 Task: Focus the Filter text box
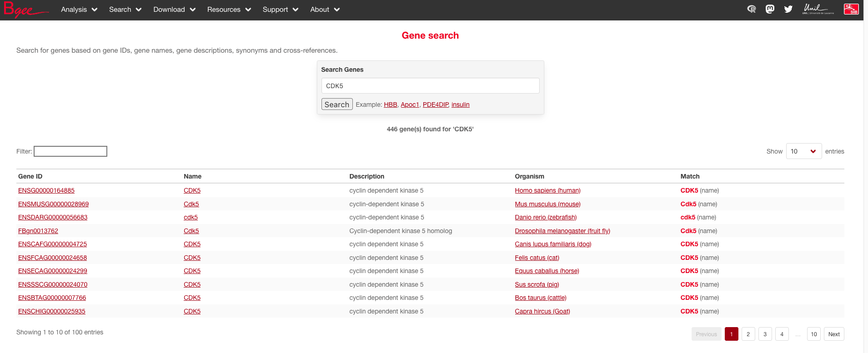coord(70,151)
